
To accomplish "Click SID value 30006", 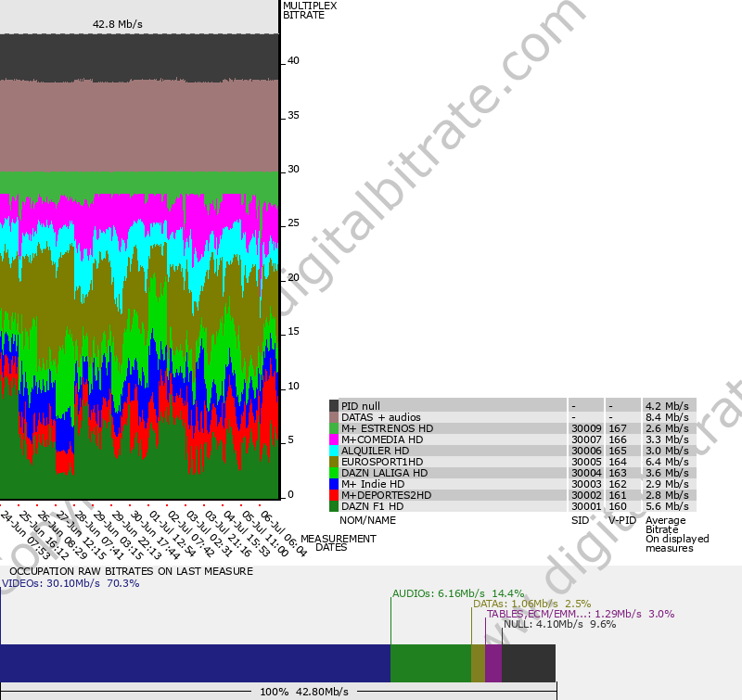I will (586, 451).
